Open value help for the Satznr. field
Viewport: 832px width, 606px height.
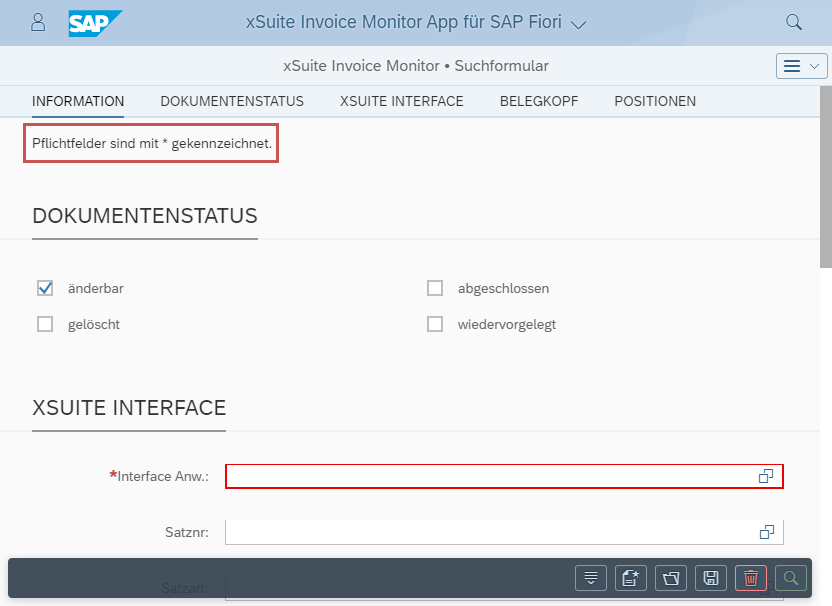click(x=766, y=532)
